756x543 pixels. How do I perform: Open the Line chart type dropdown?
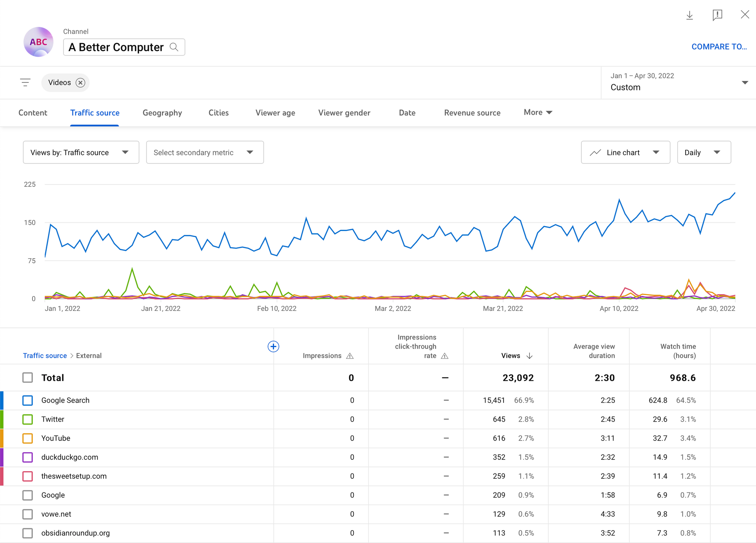point(625,152)
